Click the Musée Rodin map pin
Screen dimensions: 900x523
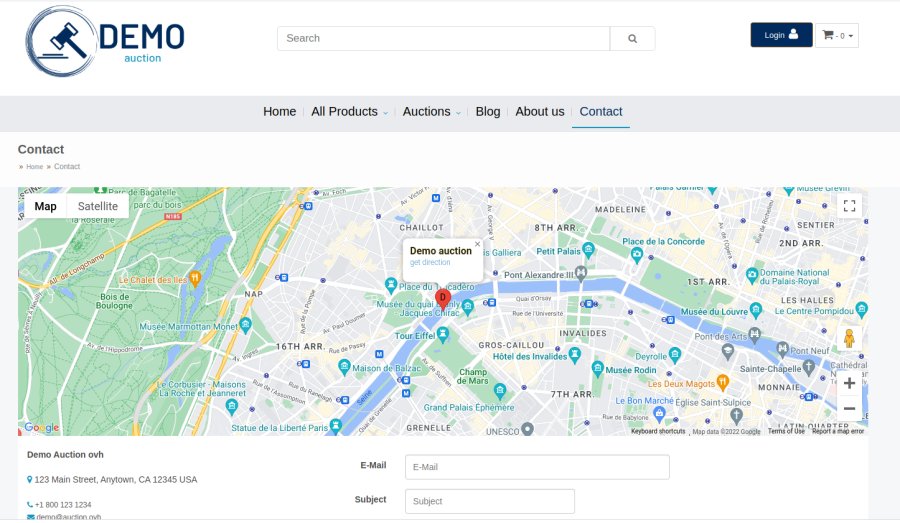pyautogui.click(x=598, y=369)
